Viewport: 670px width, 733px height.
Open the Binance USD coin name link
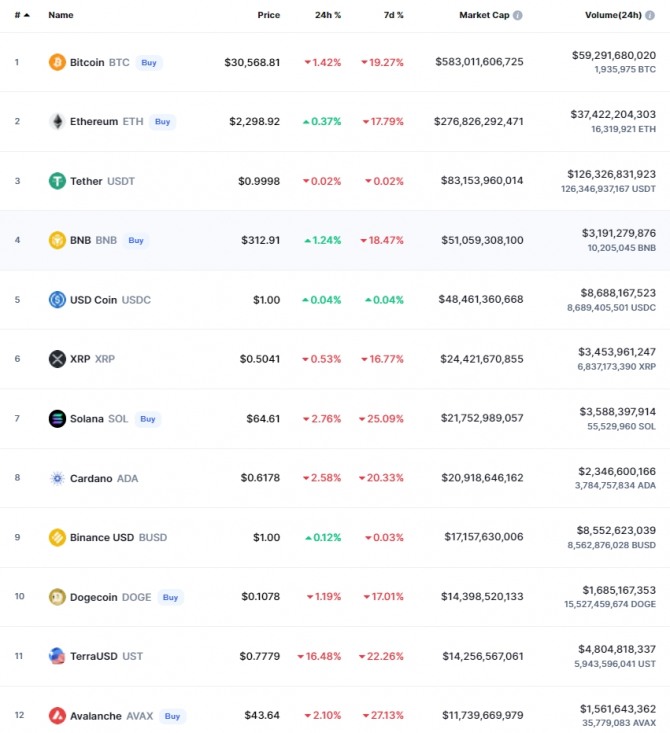point(101,538)
